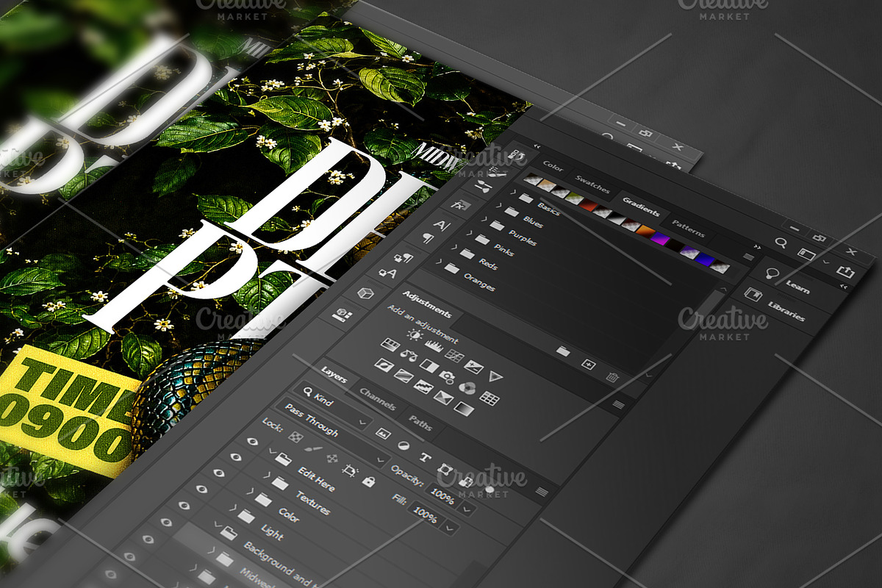
Task: Switch to the Color tab
Action: [553, 168]
